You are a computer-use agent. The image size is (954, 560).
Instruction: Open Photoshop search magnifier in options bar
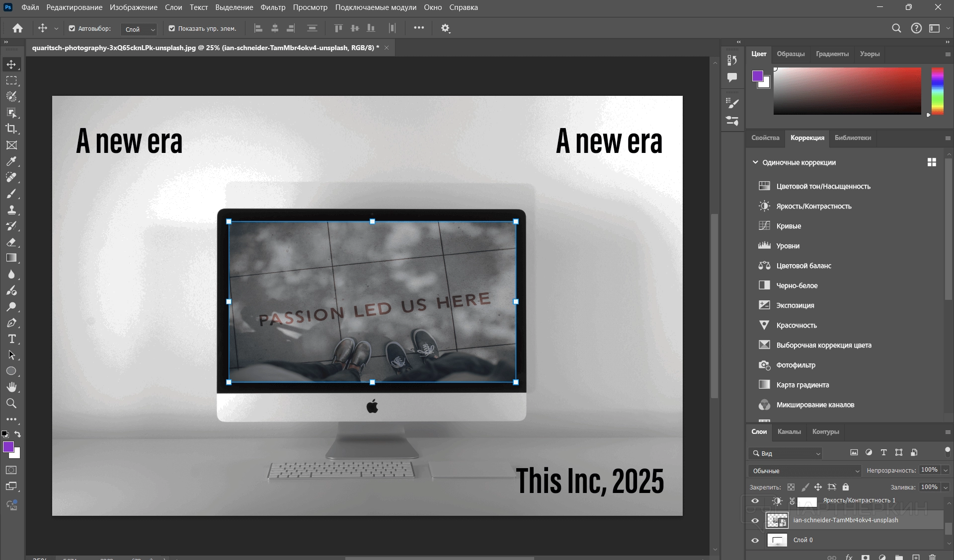point(896,28)
